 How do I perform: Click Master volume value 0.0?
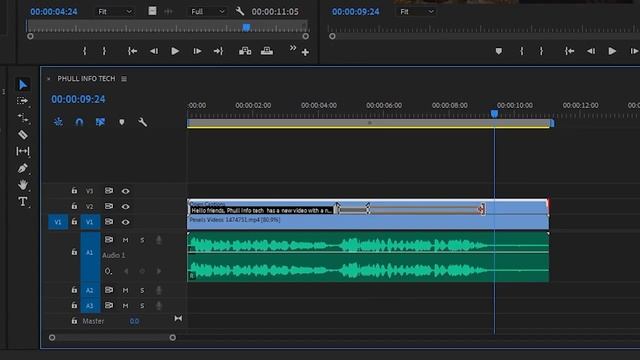pyautogui.click(x=134, y=321)
